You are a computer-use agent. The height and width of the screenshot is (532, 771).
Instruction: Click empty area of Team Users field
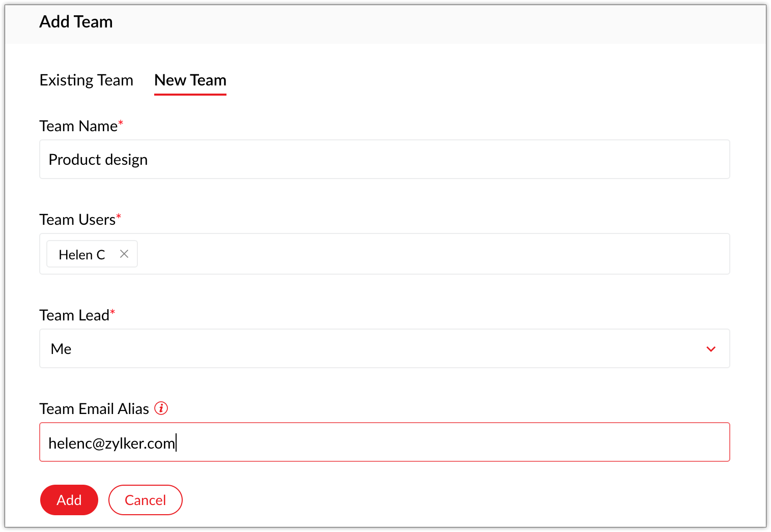tap(433, 254)
